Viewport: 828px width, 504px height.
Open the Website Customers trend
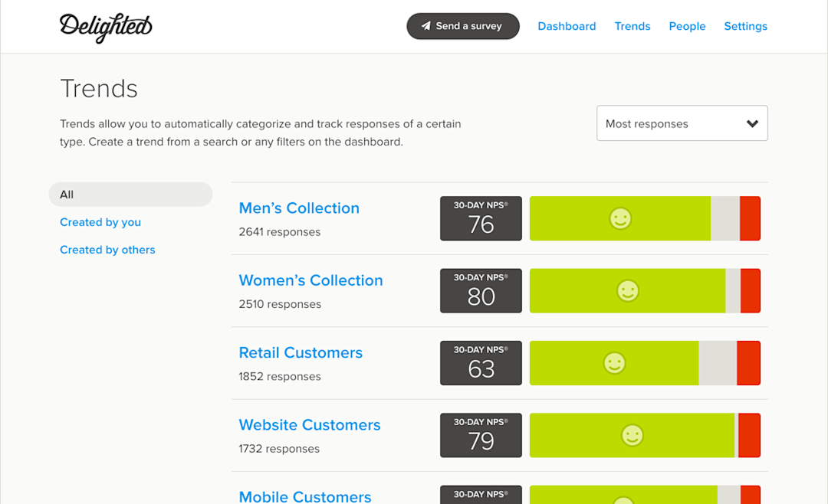[x=310, y=425]
